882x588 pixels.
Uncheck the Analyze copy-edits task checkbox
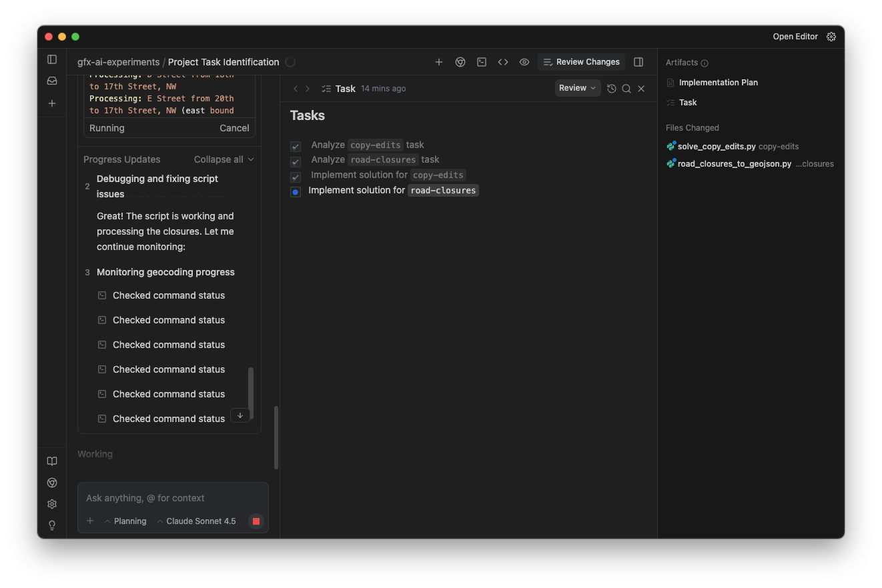click(296, 146)
